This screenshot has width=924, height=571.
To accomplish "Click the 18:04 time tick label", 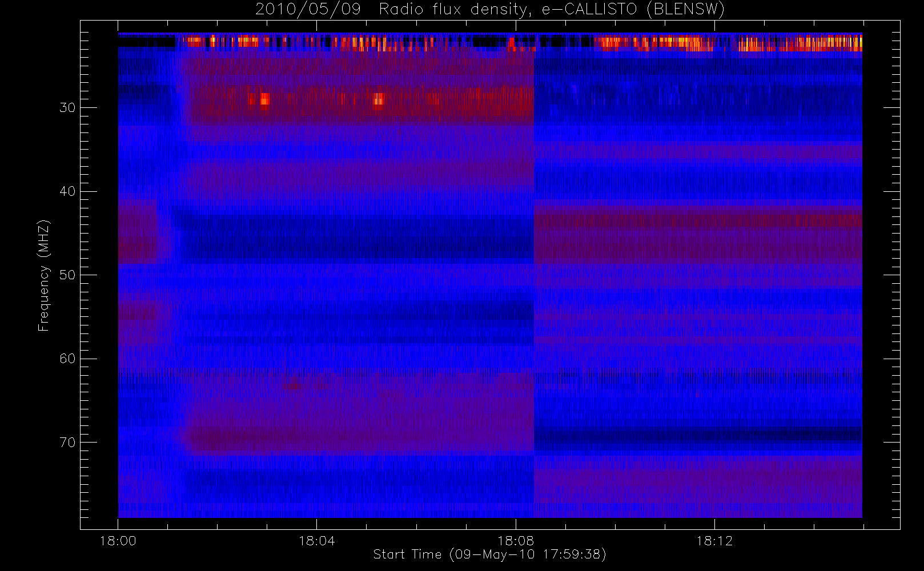I will pos(317,541).
